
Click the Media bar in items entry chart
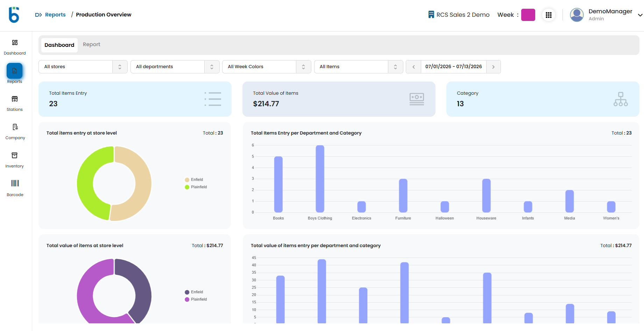570,201
